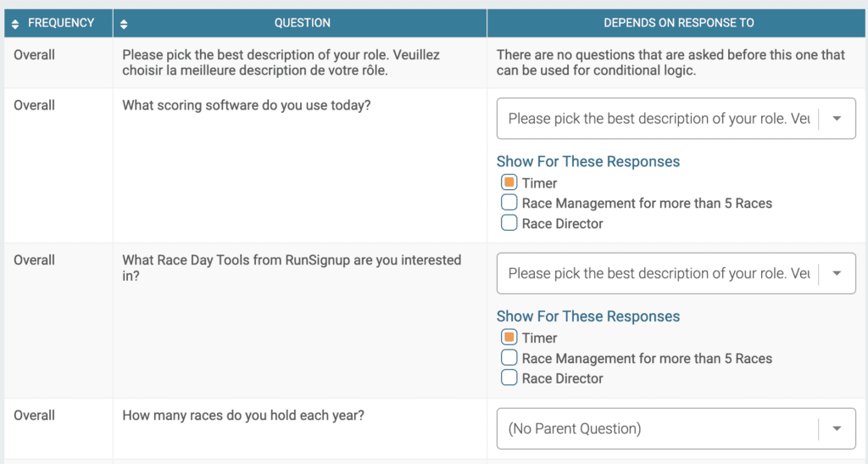
Task: Check Race Management for Race Day Tools question
Action: click(x=509, y=357)
